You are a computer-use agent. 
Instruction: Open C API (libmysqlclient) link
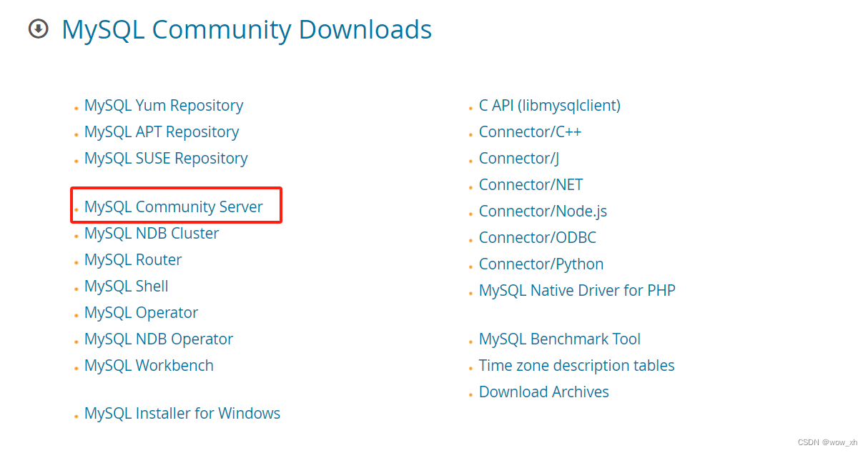click(x=550, y=106)
